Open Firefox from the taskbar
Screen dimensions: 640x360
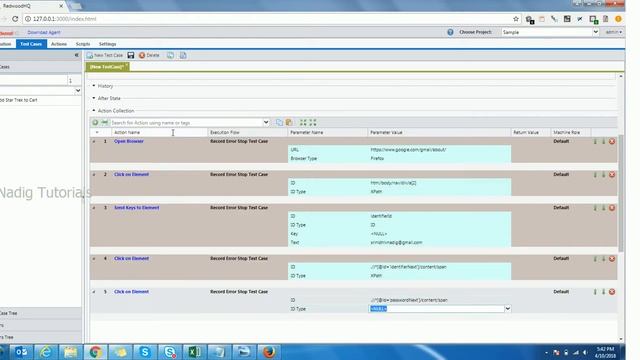coord(269,352)
